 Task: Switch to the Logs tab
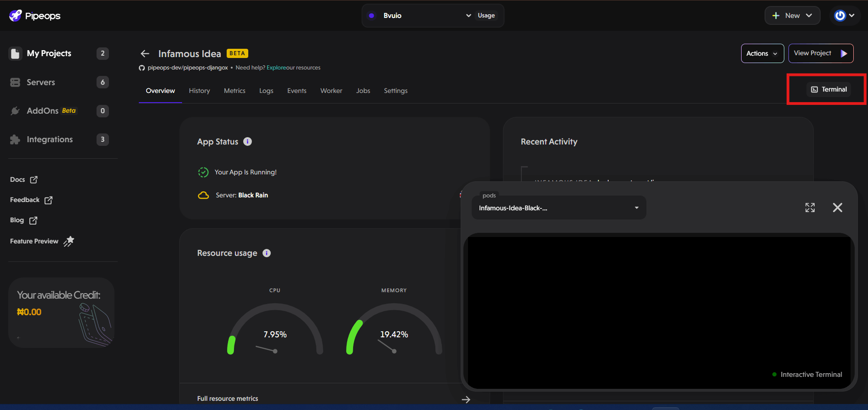266,91
